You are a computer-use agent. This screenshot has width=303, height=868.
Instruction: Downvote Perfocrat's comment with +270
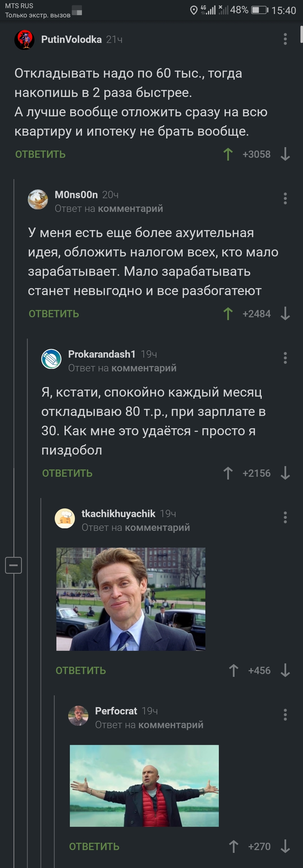[285, 846]
